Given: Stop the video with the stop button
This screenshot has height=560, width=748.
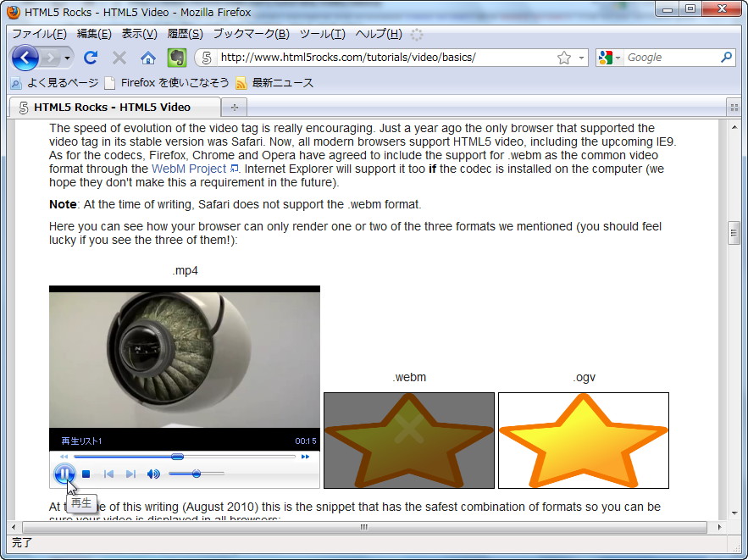Looking at the screenshot, I should (86, 474).
